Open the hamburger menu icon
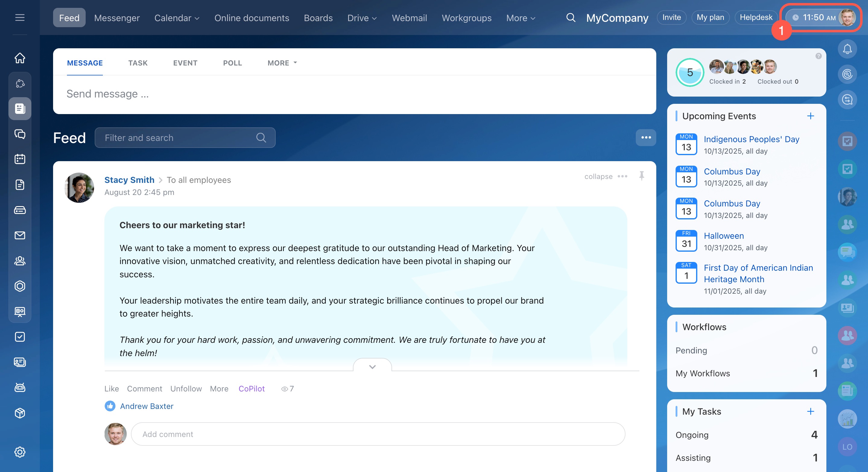Viewport: 868px width, 472px height. [20, 18]
